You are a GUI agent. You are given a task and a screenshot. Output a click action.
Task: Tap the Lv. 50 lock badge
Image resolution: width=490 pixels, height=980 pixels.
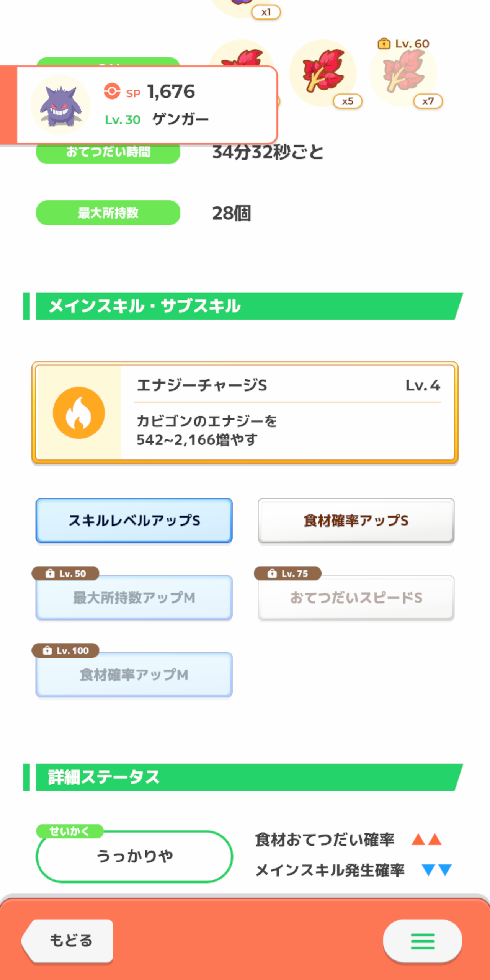tap(65, 573)
